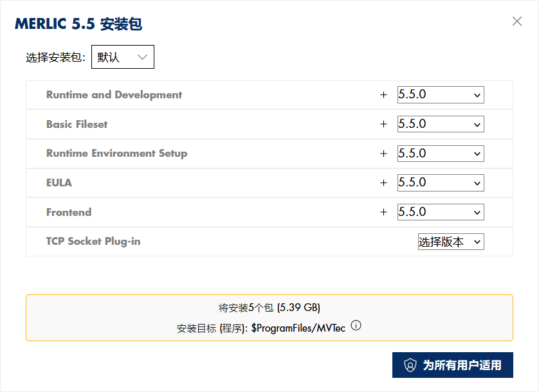The image size is (539, 392).
Task: Select the Basic Fileset package row
Action: click(77, 125)
